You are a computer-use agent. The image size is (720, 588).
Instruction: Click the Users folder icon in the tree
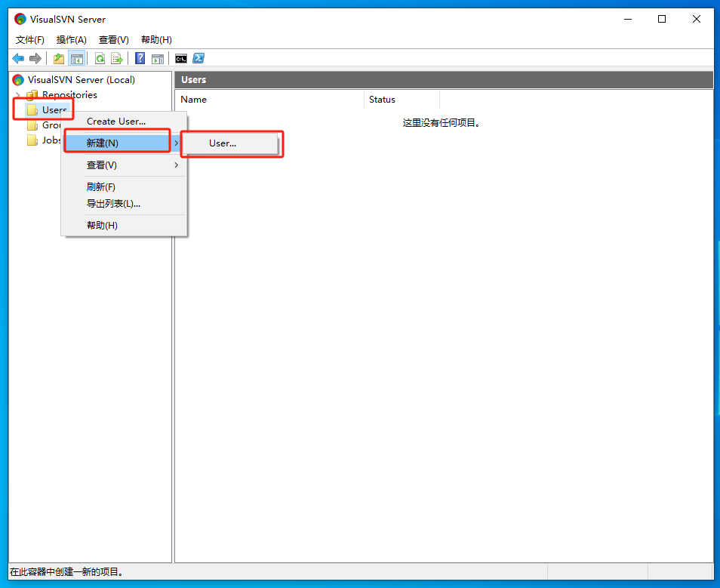(32, 109)
